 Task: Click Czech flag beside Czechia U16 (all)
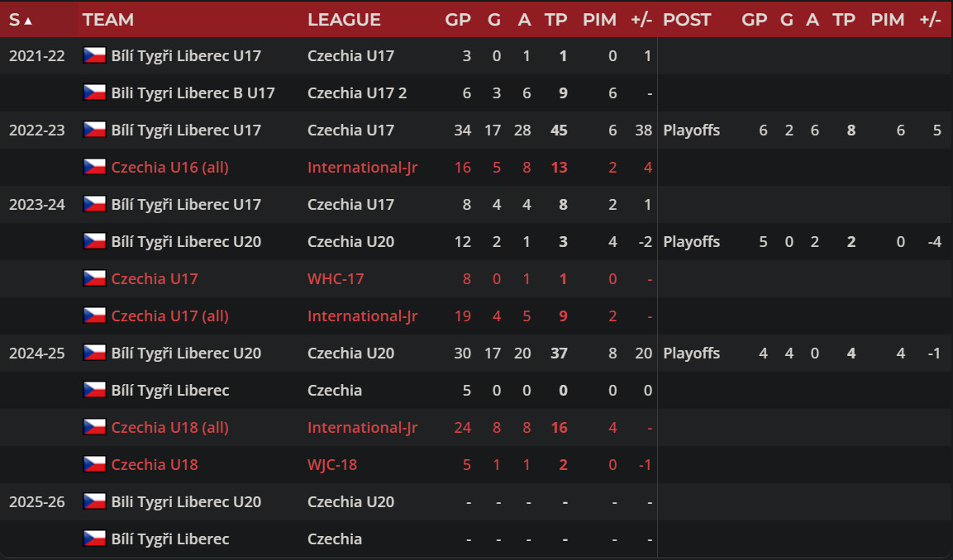click(x=94, y=167)
